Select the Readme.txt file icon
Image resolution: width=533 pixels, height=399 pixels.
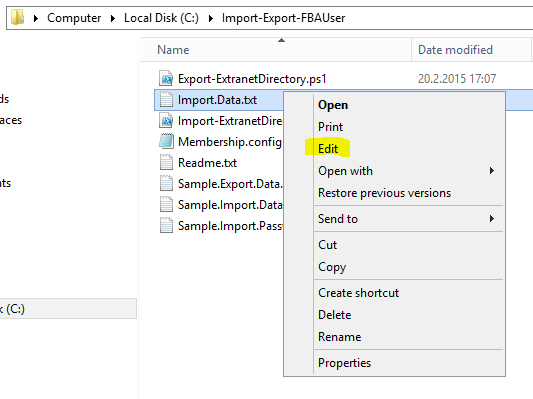coord(166,162)
